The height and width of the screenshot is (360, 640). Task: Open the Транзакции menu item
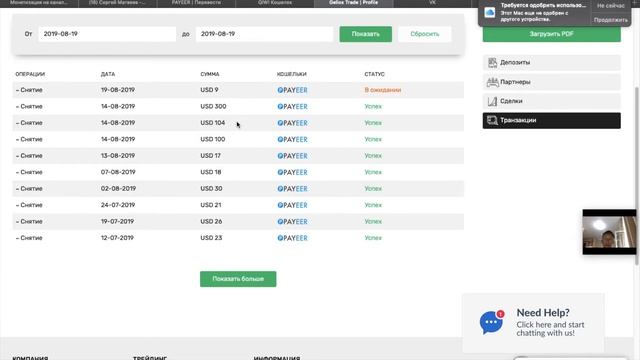pyautogui.click(x=551, y=120)
